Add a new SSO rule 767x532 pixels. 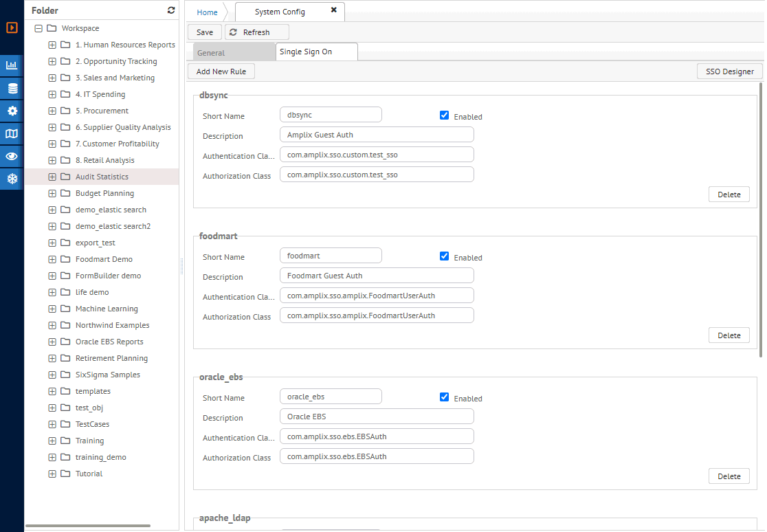pos(221,71)
